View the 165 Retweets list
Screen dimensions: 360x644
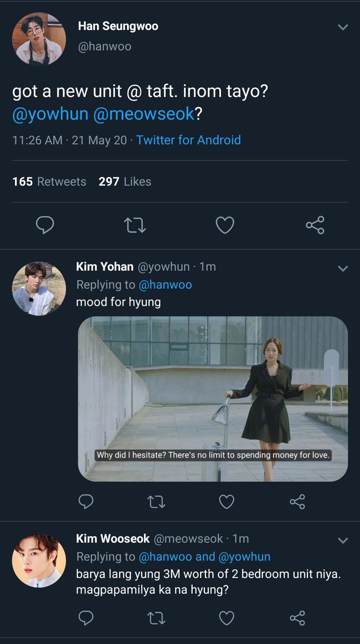(49, 181)
